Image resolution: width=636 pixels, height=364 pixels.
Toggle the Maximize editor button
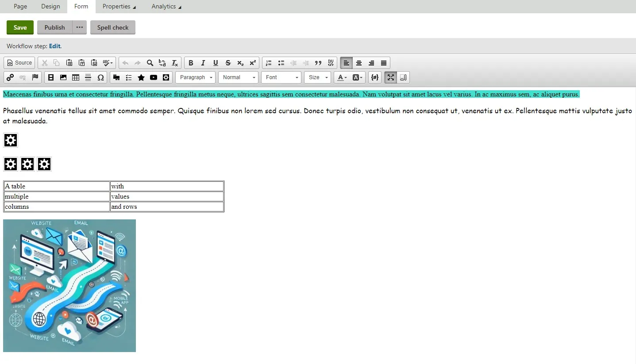391,77
